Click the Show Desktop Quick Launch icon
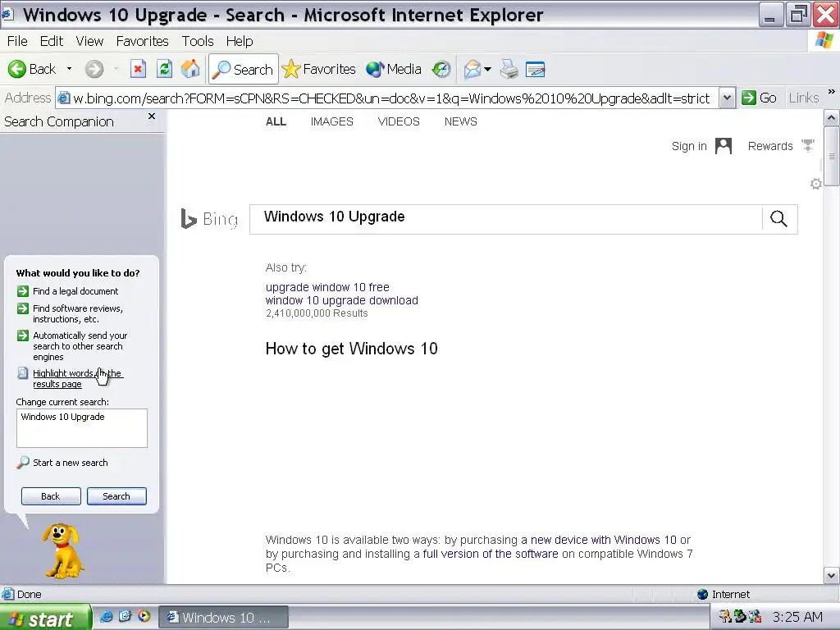The width and height of the screenshot is (840, 630). pos(125,617)
